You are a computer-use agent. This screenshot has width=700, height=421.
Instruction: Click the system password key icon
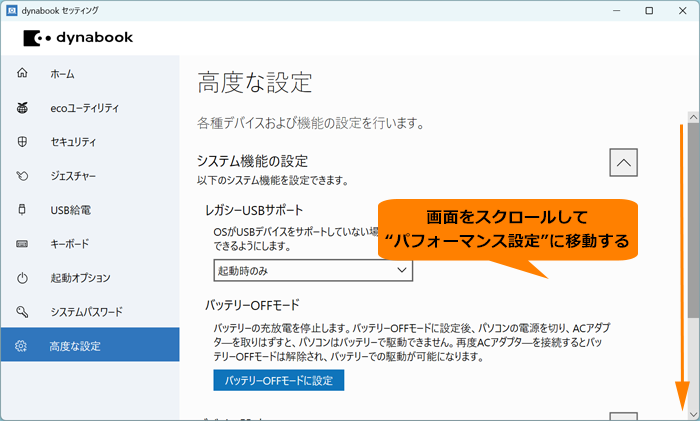pos(22,312)
